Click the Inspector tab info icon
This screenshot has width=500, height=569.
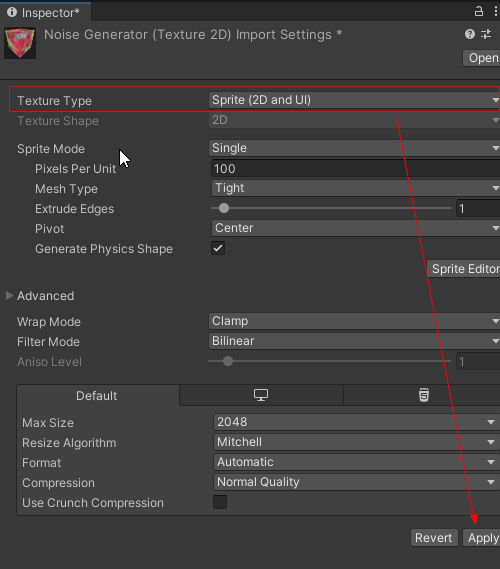[x=12, y=12]
